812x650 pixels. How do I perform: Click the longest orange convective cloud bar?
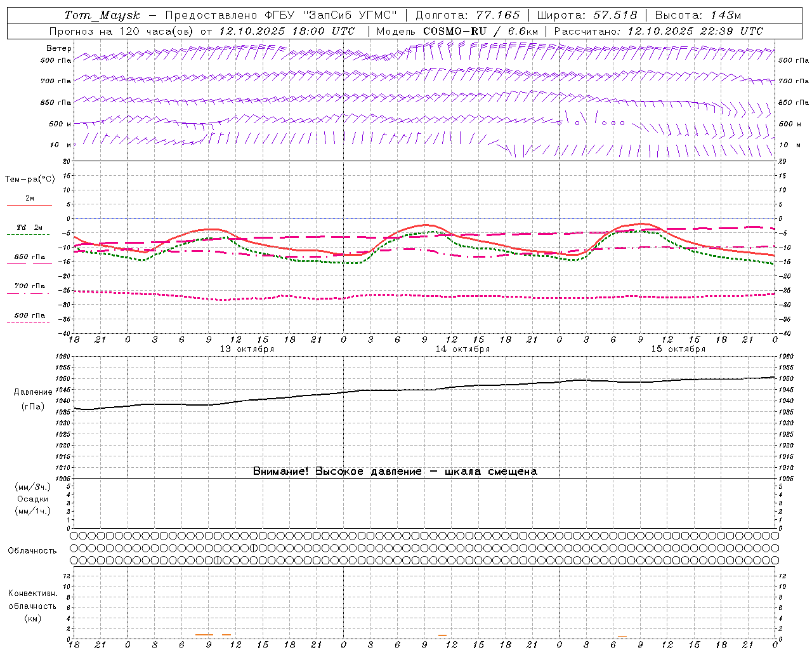(204, 634)
